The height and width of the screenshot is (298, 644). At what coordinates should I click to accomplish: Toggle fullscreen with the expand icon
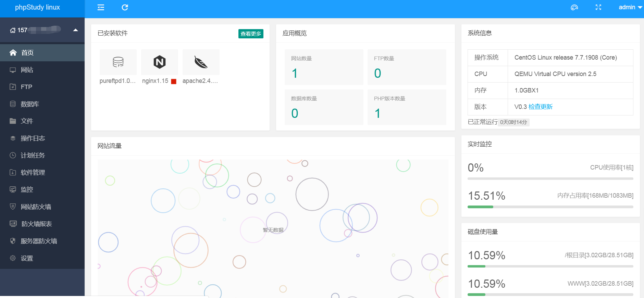coord(598,8)
